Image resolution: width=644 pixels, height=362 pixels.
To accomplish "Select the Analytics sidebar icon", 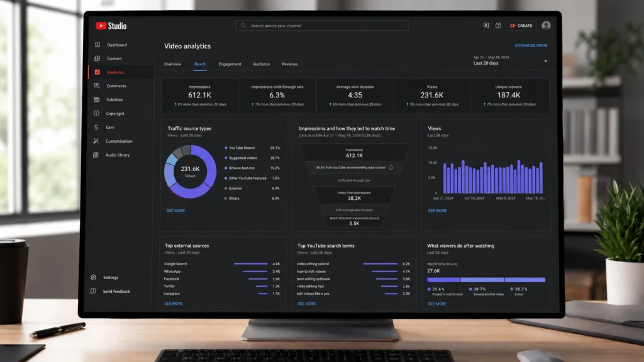I will (x=97, y=72).
